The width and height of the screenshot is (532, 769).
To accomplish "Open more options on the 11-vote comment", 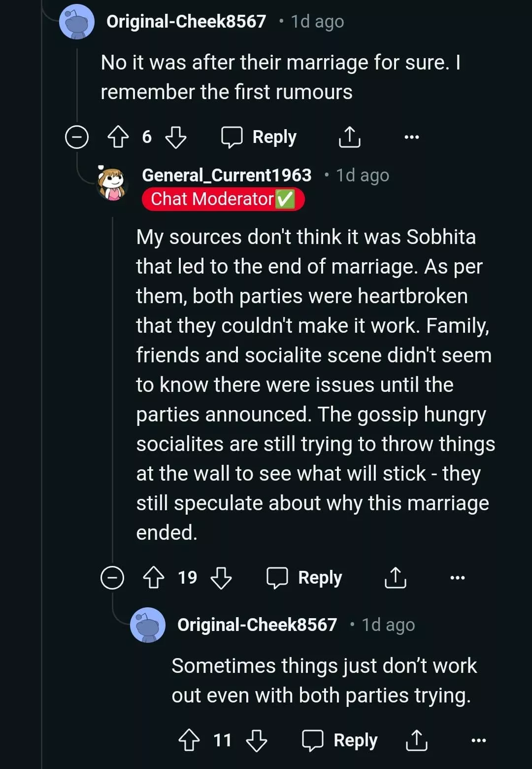I will pyautogui.click(x=478, y=740).
